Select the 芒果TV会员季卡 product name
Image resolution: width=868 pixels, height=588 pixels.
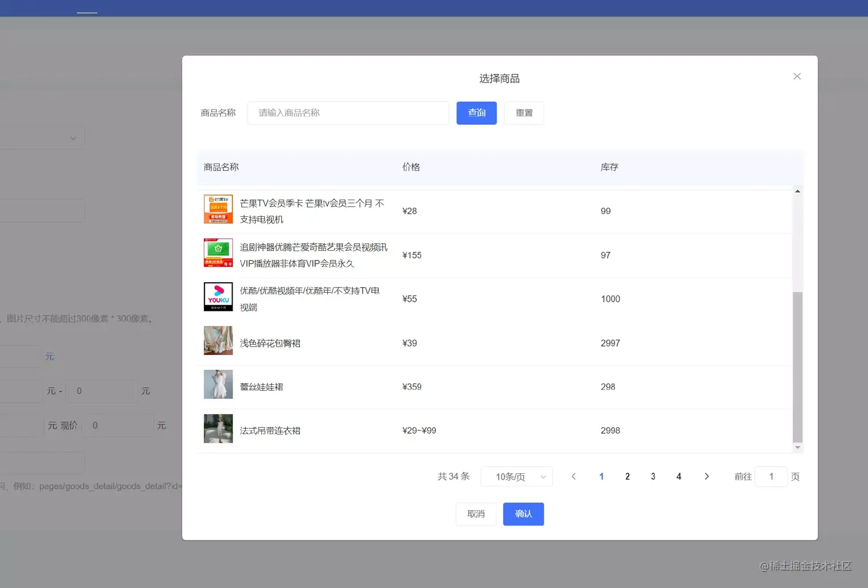312,211
